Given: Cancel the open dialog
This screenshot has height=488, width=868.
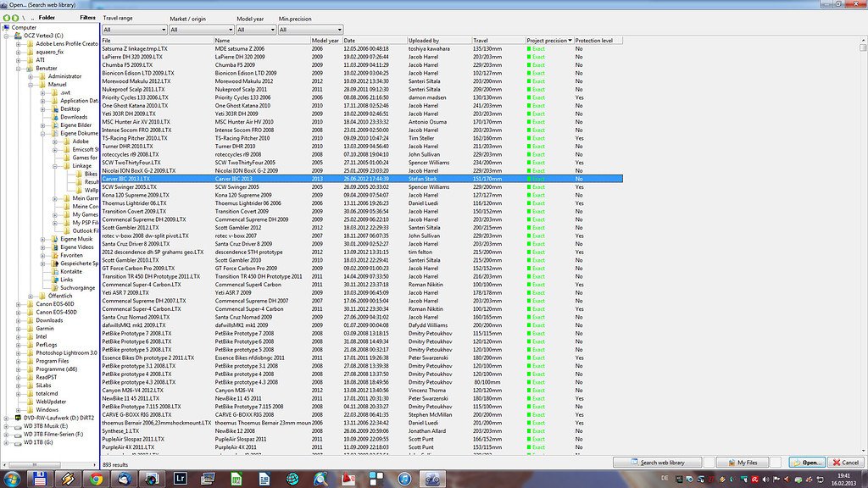Looking at the screenshot, I should point(845,463).
